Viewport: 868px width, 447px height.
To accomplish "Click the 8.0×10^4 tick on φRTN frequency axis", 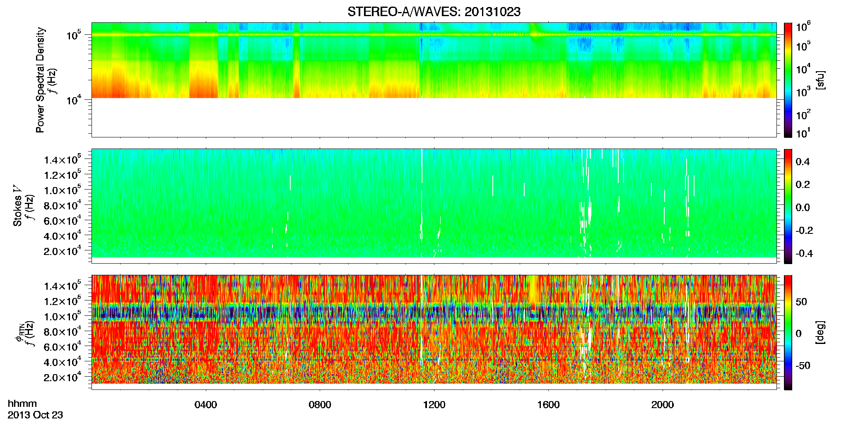I will [63, 331].
